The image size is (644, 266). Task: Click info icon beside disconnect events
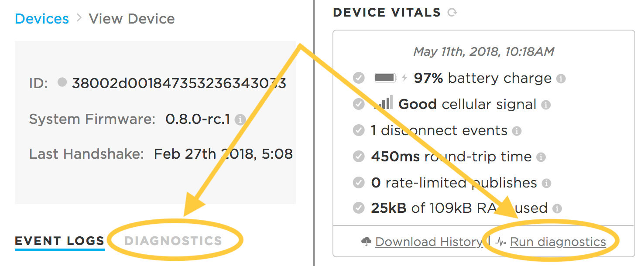[517, 131]
